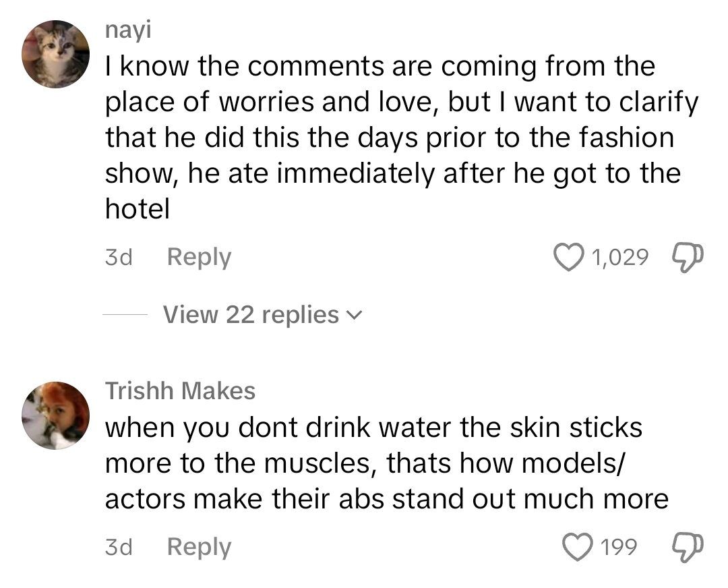Open nayi's cat profile picture

click(x=55, y=54)
